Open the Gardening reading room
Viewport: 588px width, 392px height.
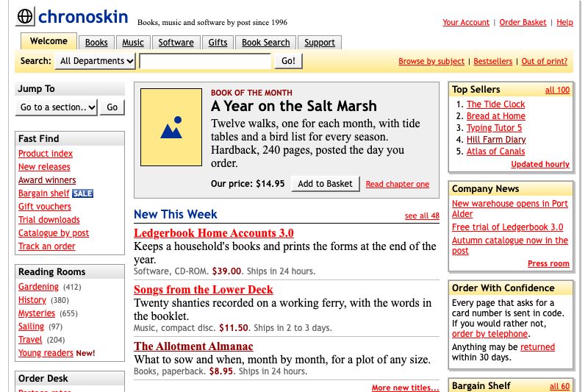(x=38, y=287)
